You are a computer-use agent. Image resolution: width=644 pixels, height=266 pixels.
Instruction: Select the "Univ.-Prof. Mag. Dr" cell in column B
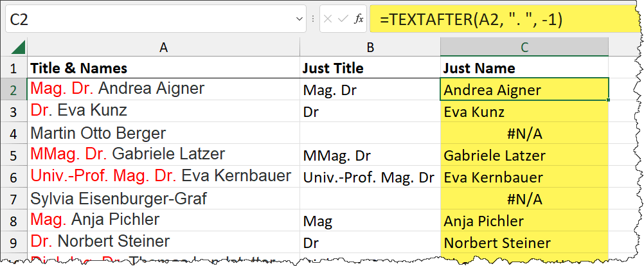click(370, 177)
